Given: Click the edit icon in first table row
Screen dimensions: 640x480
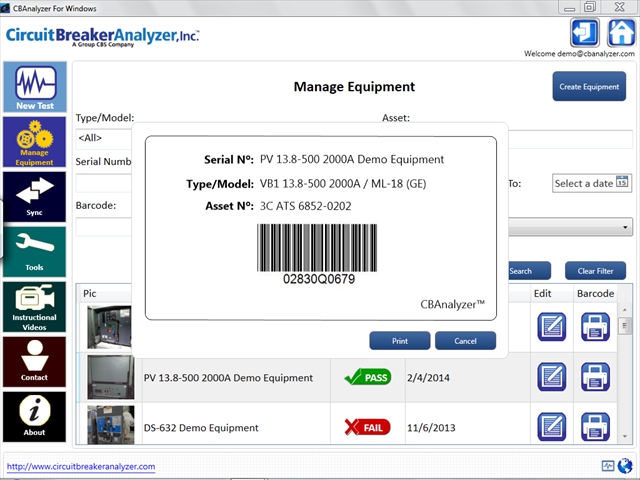Looking at the screenshot, I should pos(552,327).
